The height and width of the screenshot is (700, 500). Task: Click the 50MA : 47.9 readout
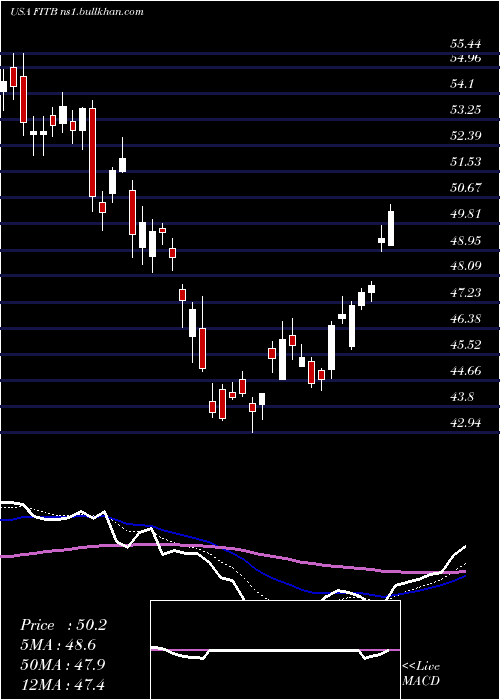[x=63, y=664]
